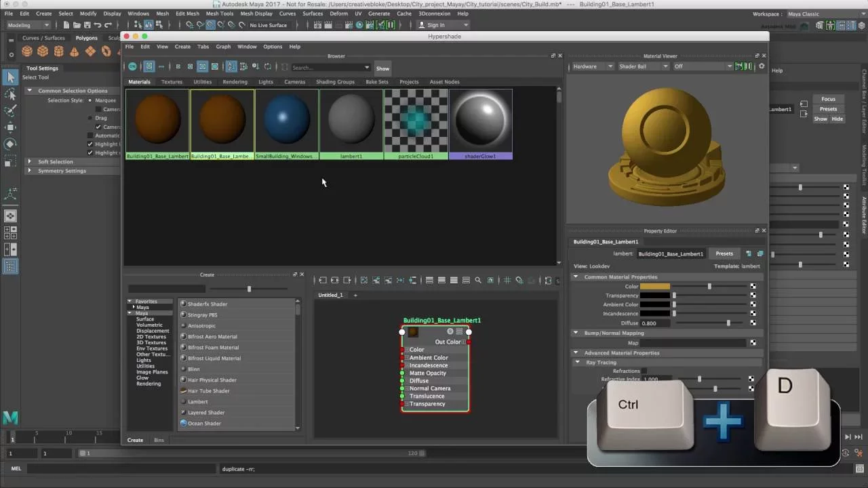Screen dimensions: 868x488
Task: Open the Shader Ball geometry dropdown
Action: 643,66
